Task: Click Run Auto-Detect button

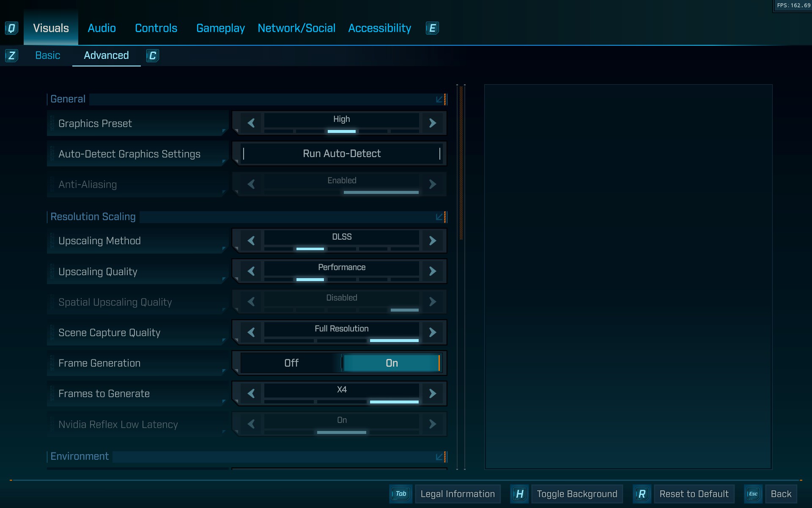Action: point(342,154)
